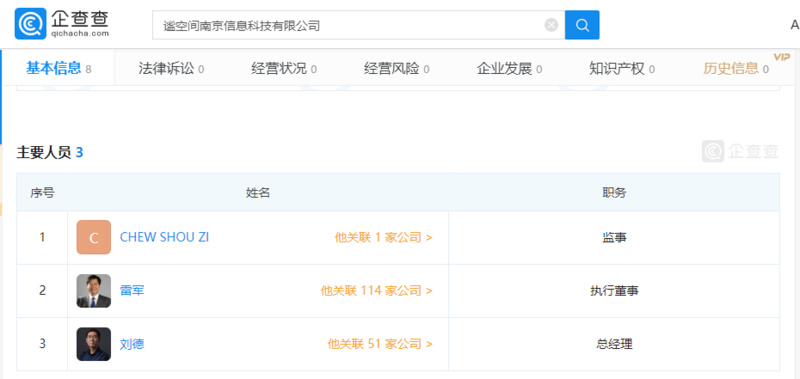Image resolution: width=800 pixels, height=379 pixels.
Task: Open the 经营风险 tab
Action: (x=396, y=68)
